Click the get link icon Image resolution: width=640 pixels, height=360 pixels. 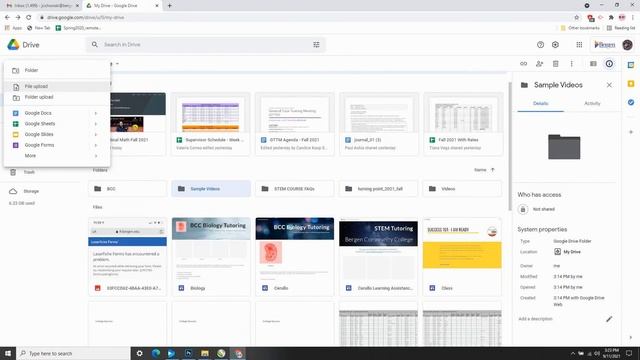coord(523,64)
